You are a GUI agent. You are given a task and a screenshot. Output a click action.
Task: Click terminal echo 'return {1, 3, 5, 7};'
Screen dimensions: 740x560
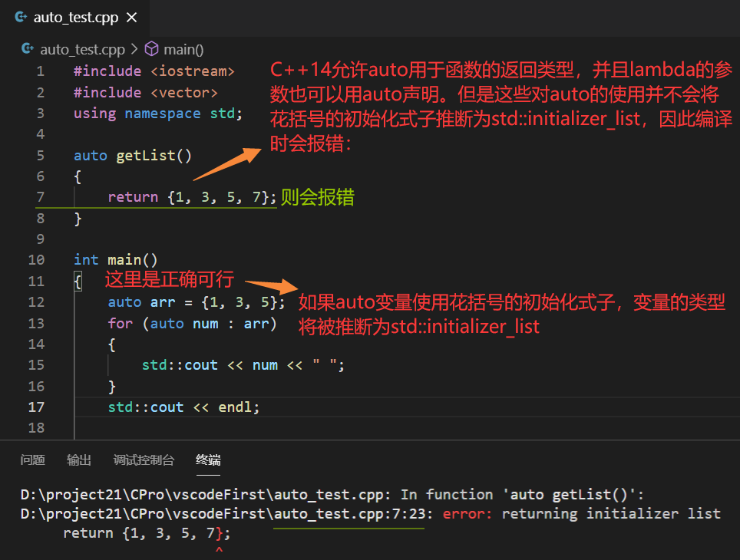point(147,533)
